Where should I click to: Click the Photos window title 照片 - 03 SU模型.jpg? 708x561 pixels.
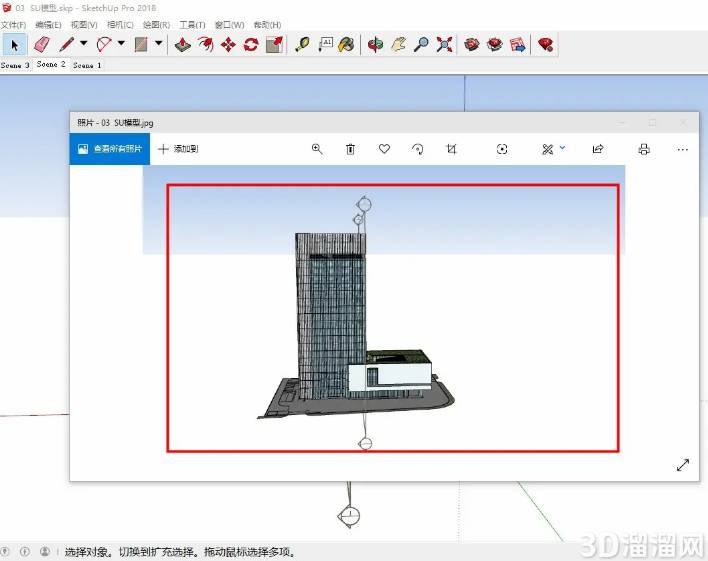pyautogui.click(x=115, y=123)
